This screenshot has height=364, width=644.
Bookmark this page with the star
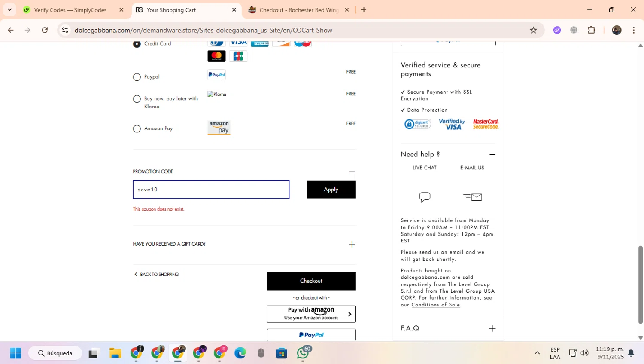pyautogui.click(x=533, y=30)
